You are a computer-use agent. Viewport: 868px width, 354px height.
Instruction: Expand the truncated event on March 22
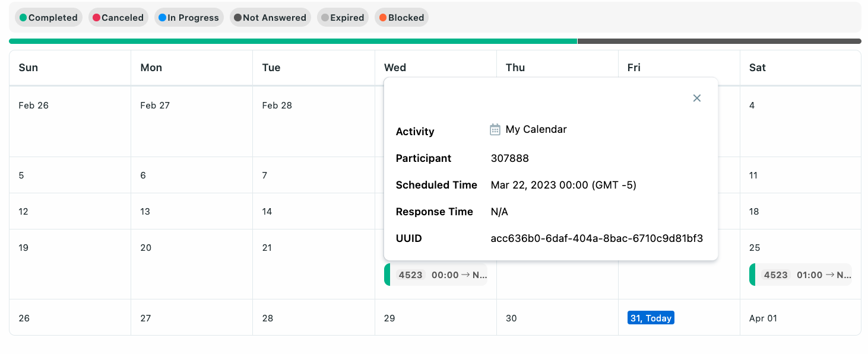coord(437,275)
